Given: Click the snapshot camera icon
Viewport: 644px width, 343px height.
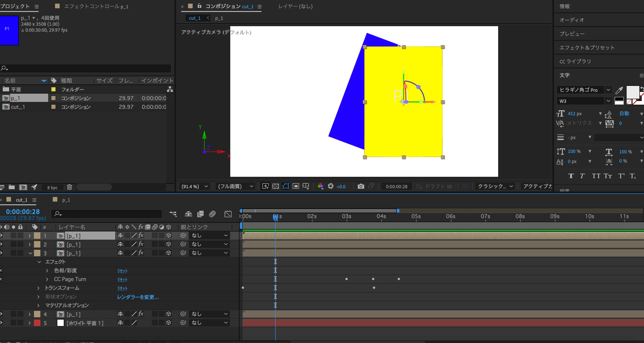Looking at the screenshot, I should (x=361, y=186).
